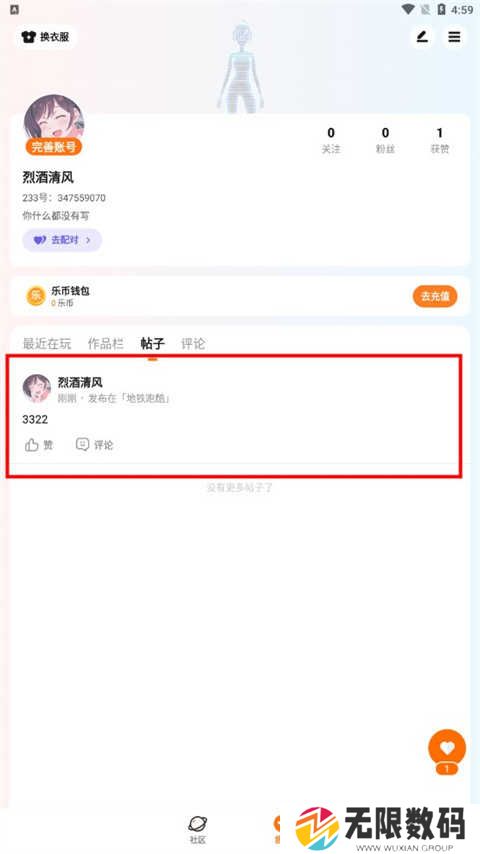The image size is (480, 854).
Task: Switch to the 最近在玩 tab
Action: (x=47, y=344)
